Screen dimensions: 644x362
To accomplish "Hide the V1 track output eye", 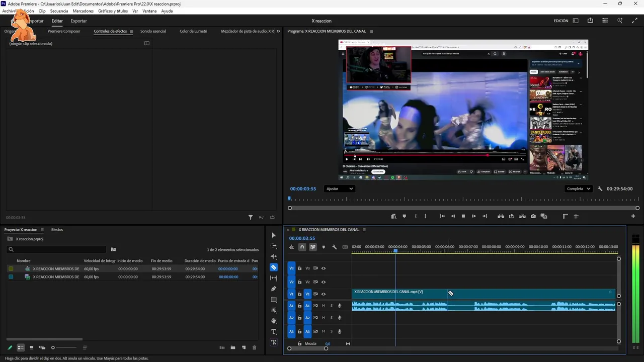I will [324, 294].
